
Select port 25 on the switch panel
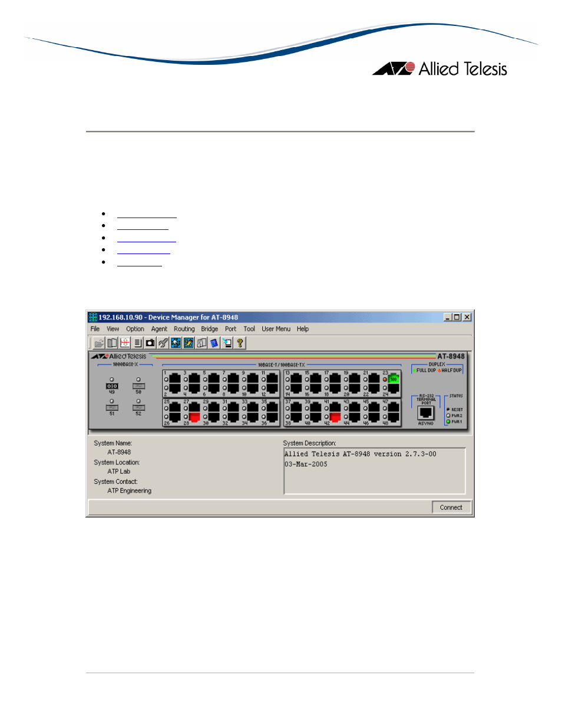coord(175,407)
